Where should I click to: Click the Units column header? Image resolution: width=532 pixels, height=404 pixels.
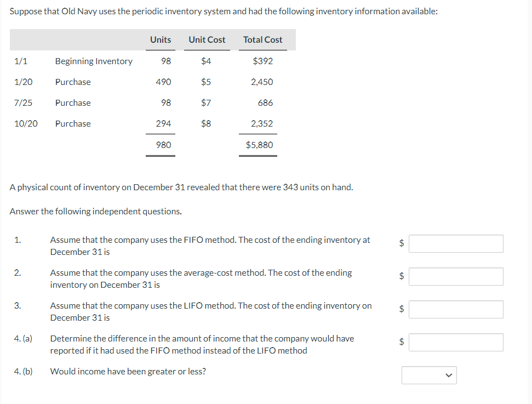[x=161, y=39]
